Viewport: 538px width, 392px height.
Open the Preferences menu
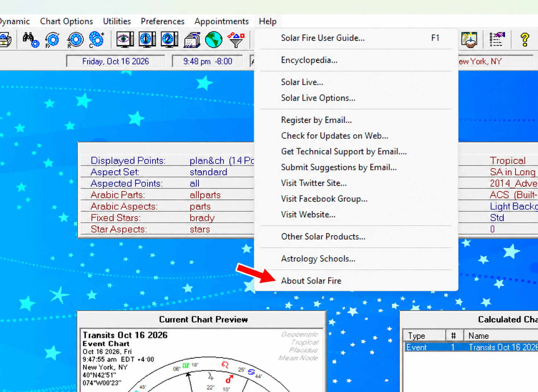[x=163, y=21]
